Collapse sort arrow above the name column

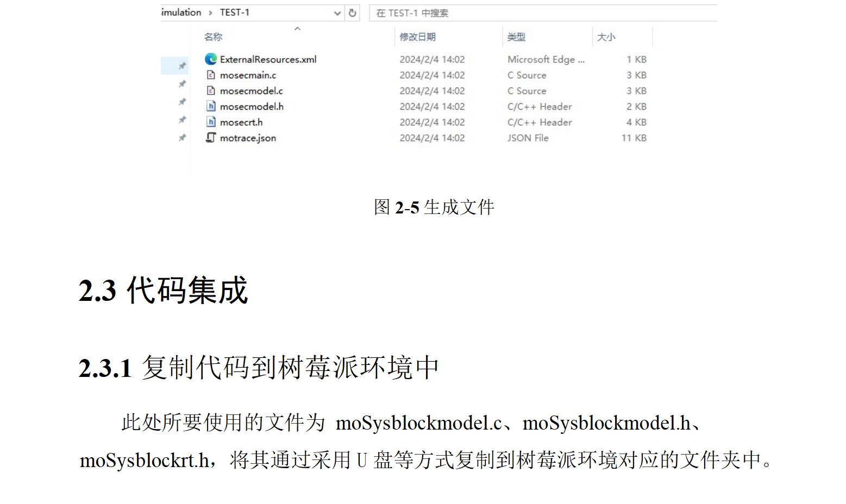(x=297, y=28)
